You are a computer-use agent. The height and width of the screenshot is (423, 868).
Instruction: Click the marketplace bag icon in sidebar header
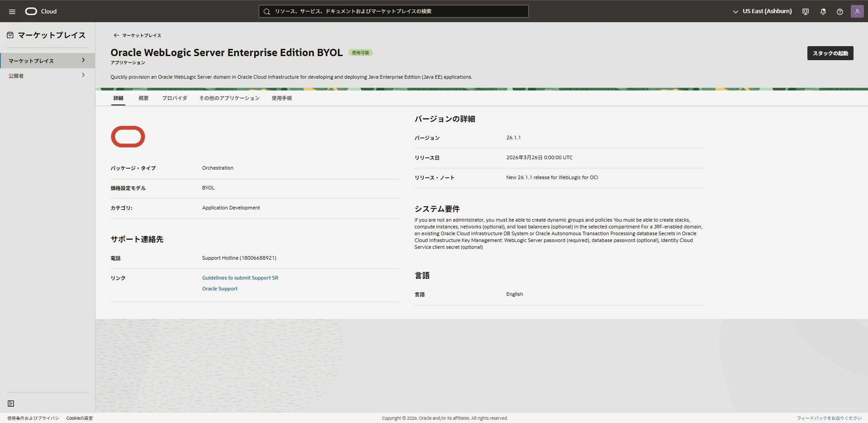click(10, 35)
